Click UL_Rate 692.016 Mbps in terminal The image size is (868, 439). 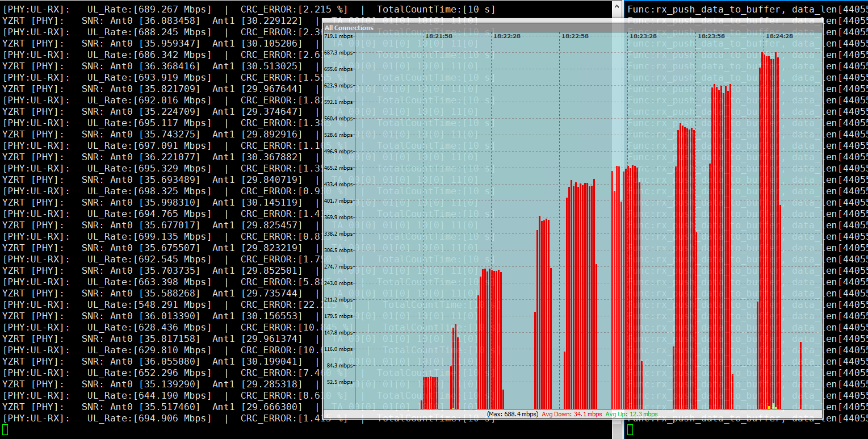(149, 100)
